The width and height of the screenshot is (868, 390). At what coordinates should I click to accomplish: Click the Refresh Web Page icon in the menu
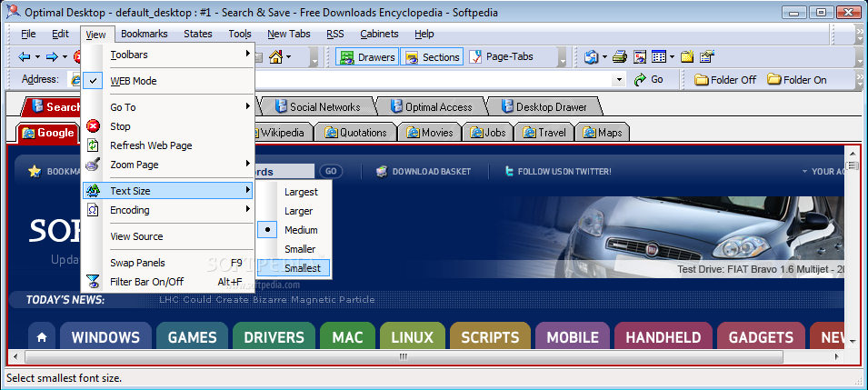point(94,145)
